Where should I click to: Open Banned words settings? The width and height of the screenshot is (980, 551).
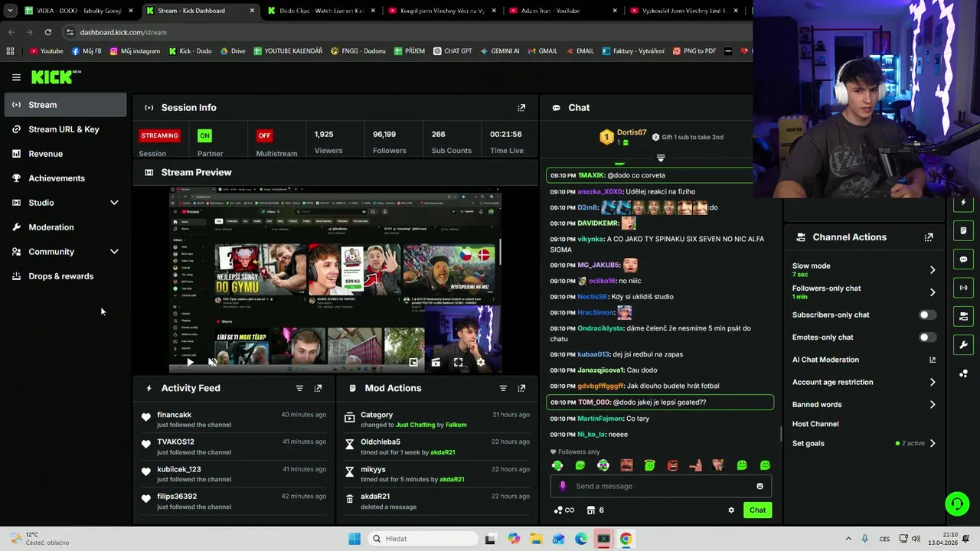(x=864, y=404)
